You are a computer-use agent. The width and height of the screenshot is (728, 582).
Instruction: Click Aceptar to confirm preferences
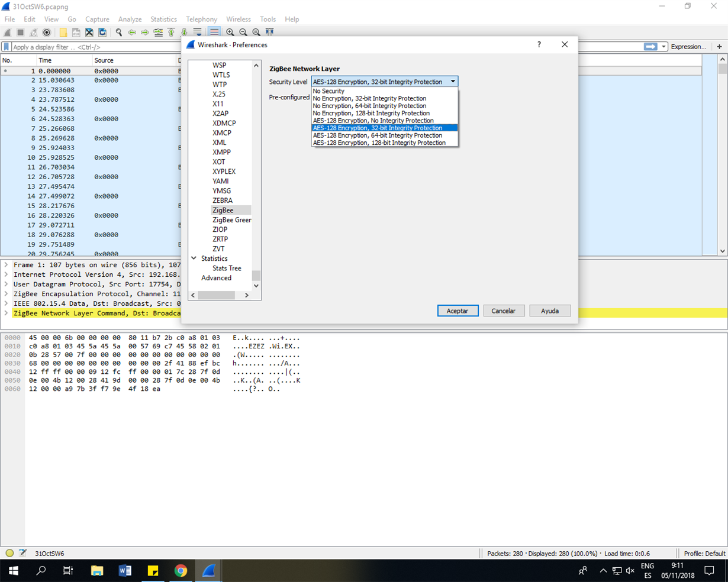[x=458, y=311]
